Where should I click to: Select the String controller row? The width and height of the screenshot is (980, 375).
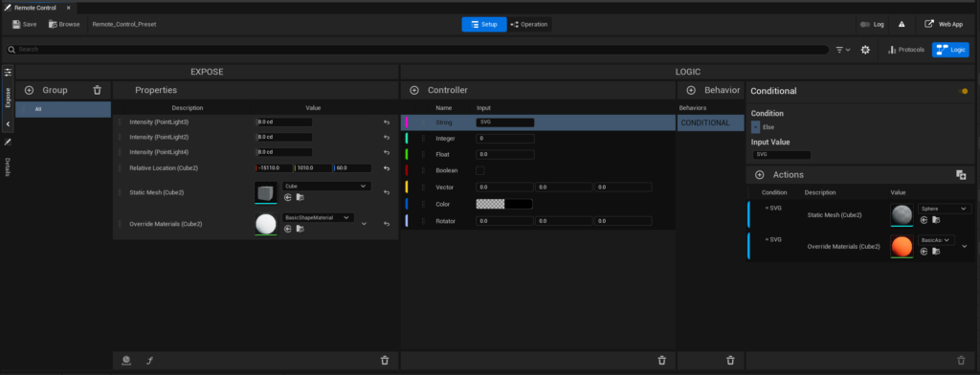(x=538, y=122)
